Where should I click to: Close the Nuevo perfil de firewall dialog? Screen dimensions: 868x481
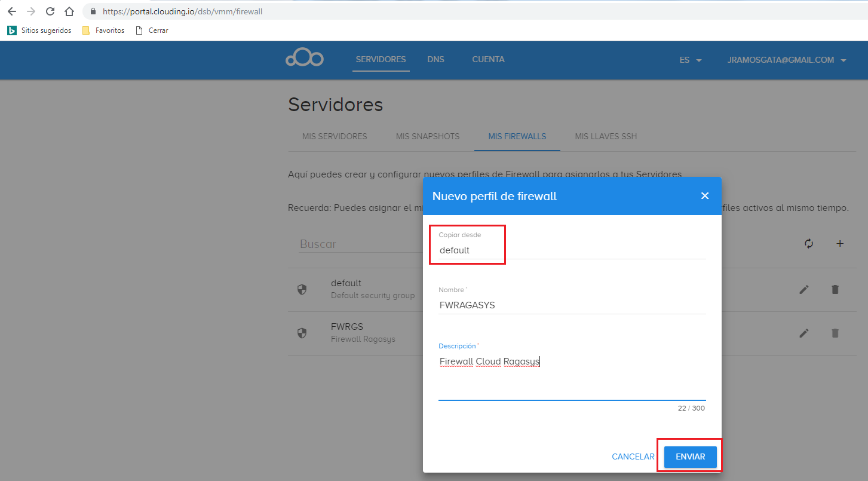pyautogui.click(x=704, y=195)
